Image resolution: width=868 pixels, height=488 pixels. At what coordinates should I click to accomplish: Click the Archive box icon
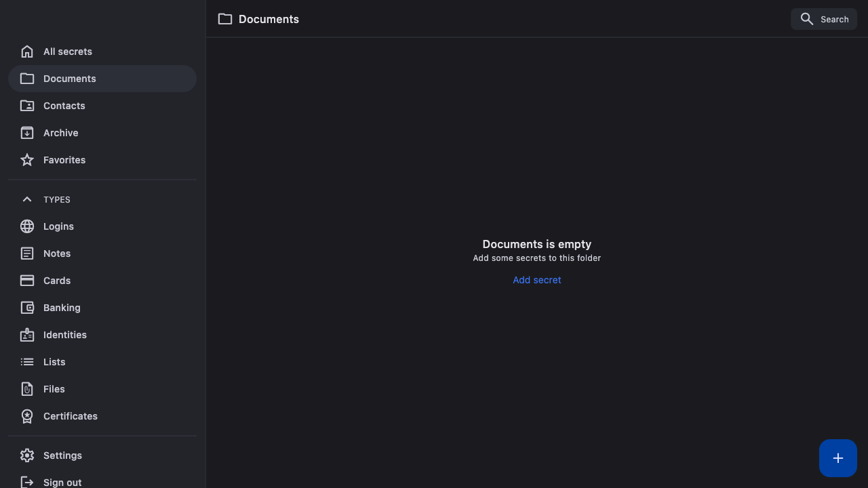[x=27, y=133]
